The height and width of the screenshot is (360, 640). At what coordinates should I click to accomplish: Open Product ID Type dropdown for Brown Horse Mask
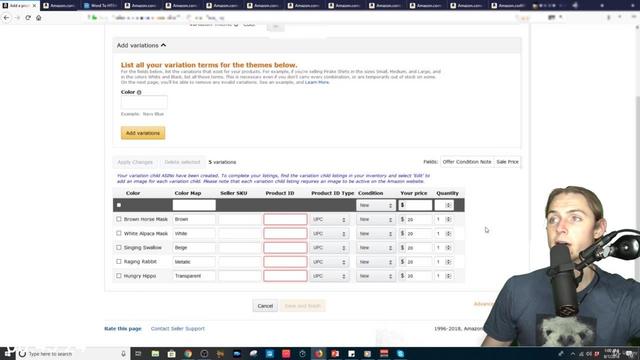pos(329,220)
